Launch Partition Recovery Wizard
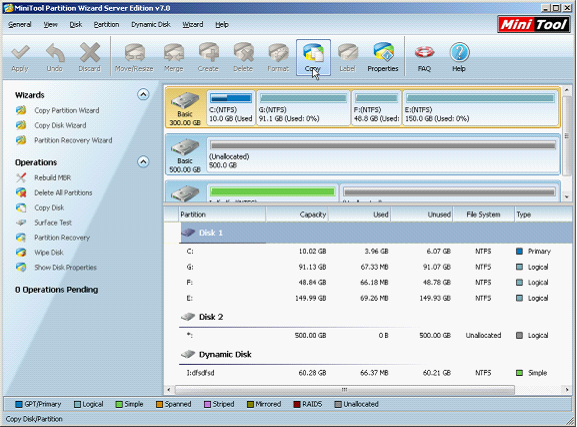577x427 pixels. point(73,140)
